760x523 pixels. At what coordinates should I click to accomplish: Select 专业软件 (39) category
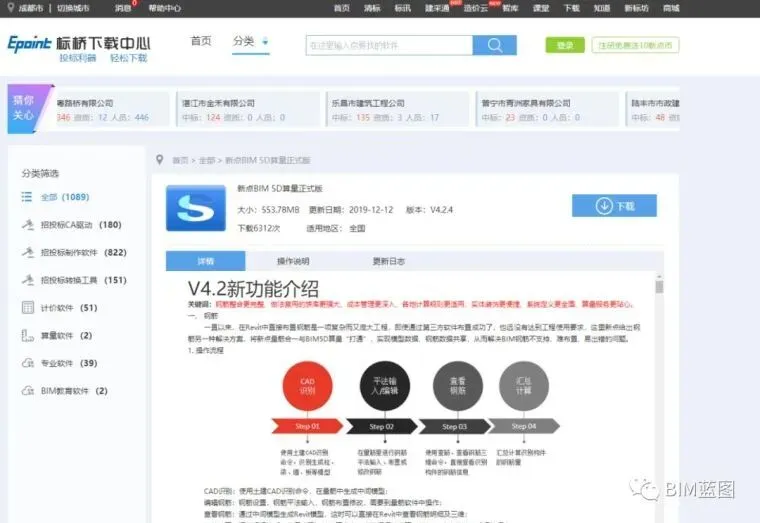(69, 363)
